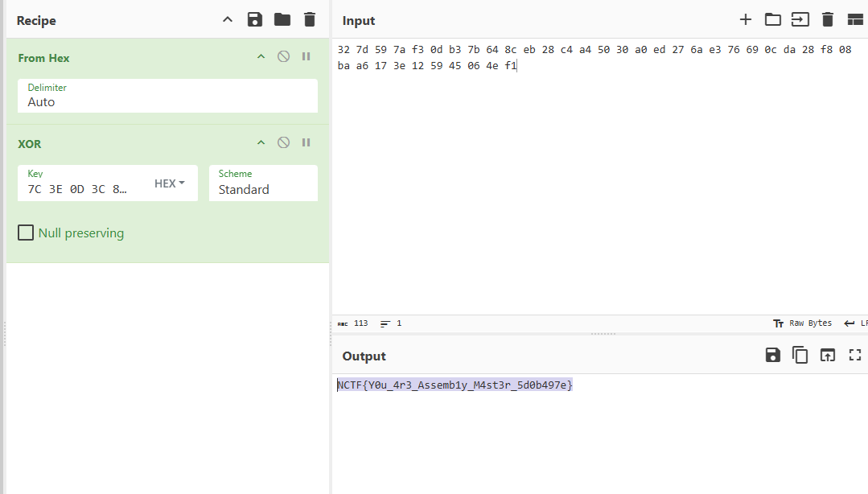Open a file as input
The width and height of the screenshot is (868, 494).
click(x=800, y=20)
